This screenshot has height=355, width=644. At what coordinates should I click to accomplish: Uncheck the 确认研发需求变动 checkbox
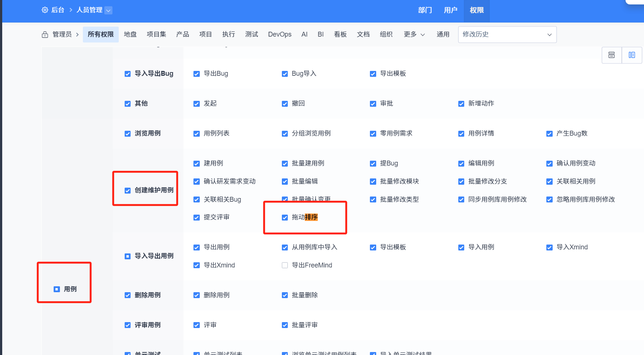click(197, 182)
